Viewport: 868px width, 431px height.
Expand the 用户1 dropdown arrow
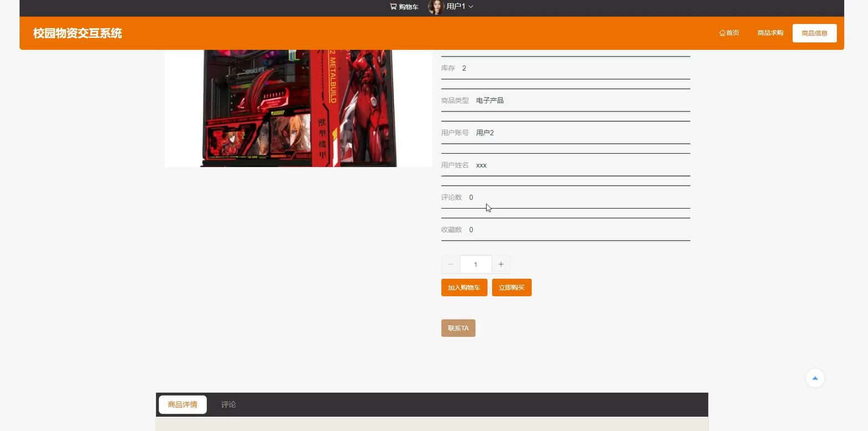pyautogui.click(x=471, y=7)
